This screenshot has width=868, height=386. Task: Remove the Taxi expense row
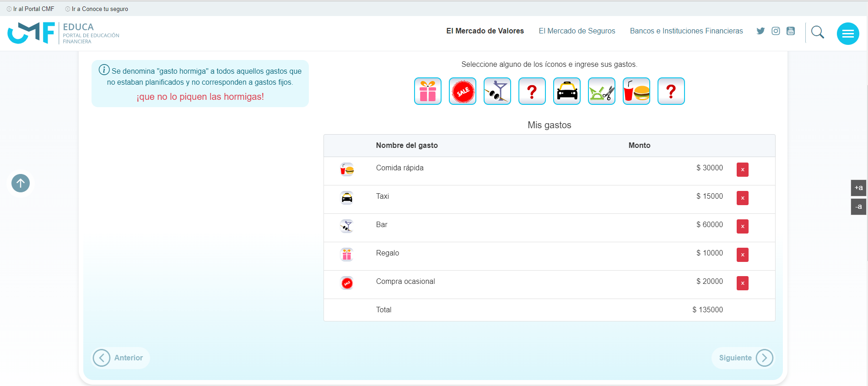click(x=742, y=198)
